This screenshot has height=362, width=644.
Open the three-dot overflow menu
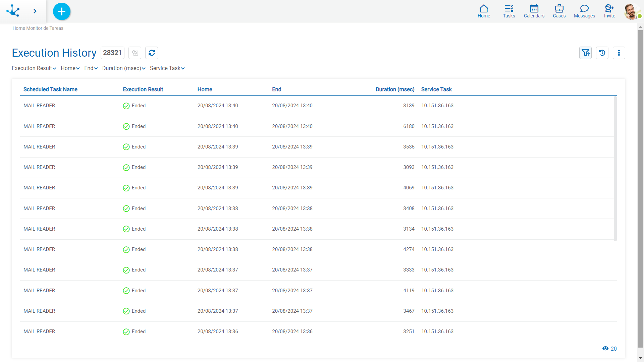[619, 53]
